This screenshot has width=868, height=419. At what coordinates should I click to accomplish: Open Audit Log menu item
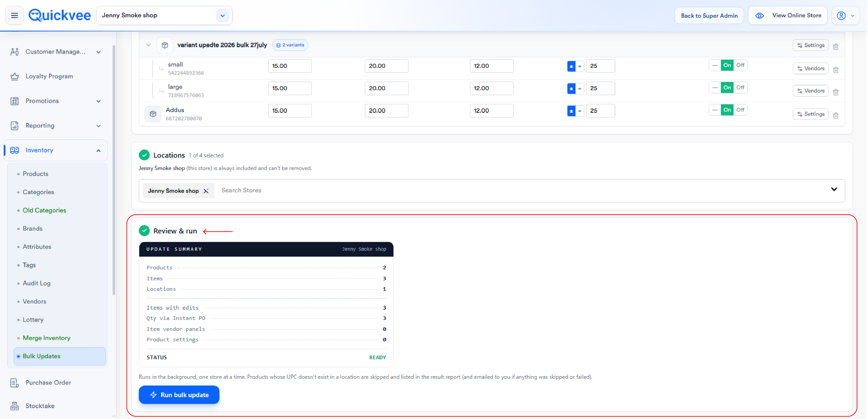coord(36,283)
